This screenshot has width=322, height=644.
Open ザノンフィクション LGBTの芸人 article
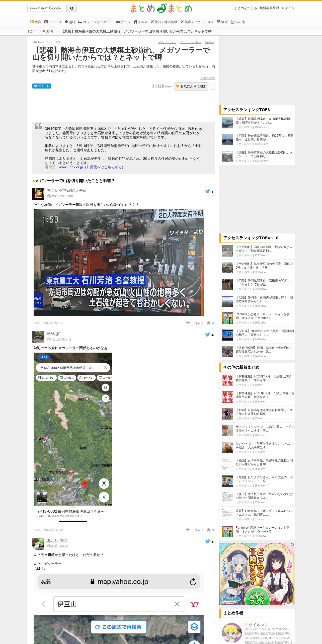click(x=265, y=429)
